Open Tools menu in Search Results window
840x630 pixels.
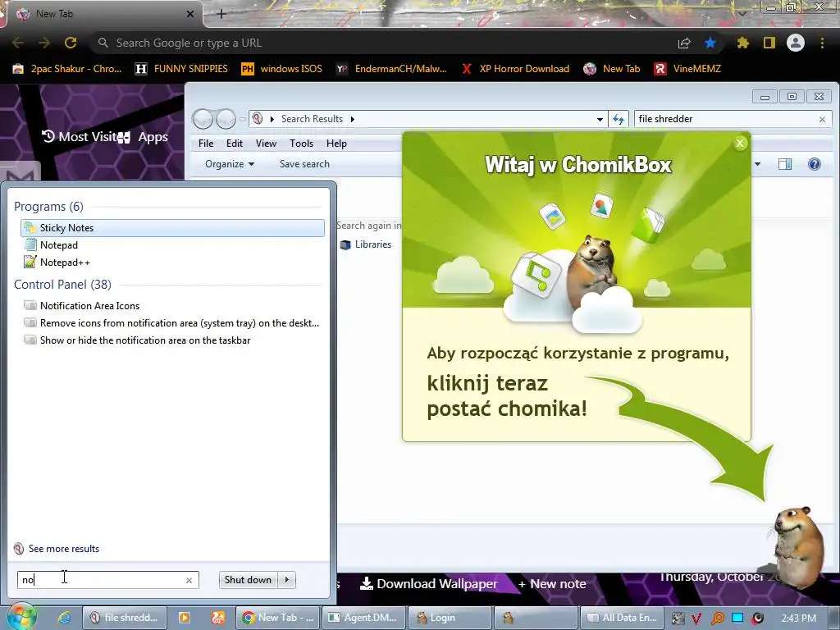pos(301,144)
